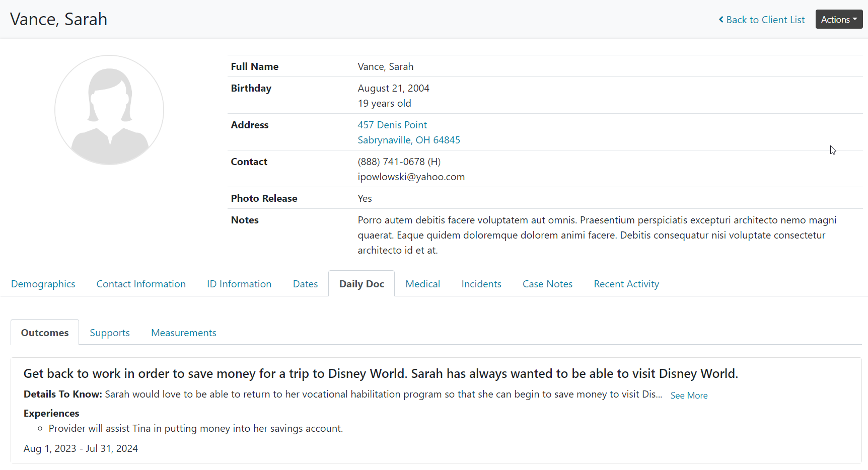
Task: Click the Back to Client List chevron
Action: coord(721,20)
